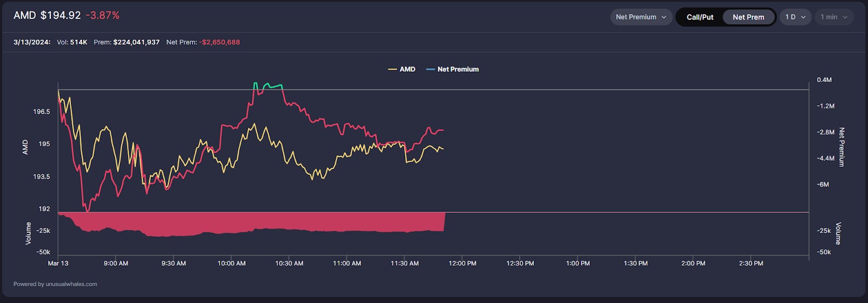Click the $194.92 price value
The height and width of the screenshot is (303, 868).
[x=60, y=15]
